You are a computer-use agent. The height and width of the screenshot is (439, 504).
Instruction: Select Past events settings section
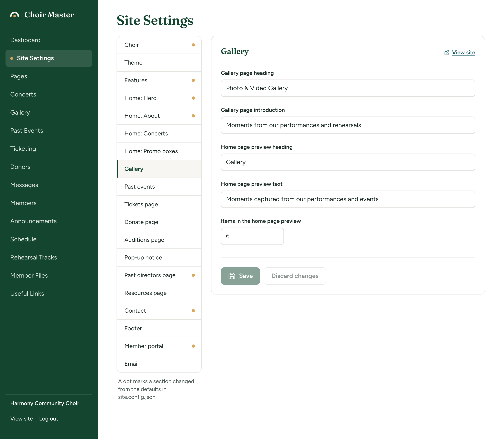point(159,187)
